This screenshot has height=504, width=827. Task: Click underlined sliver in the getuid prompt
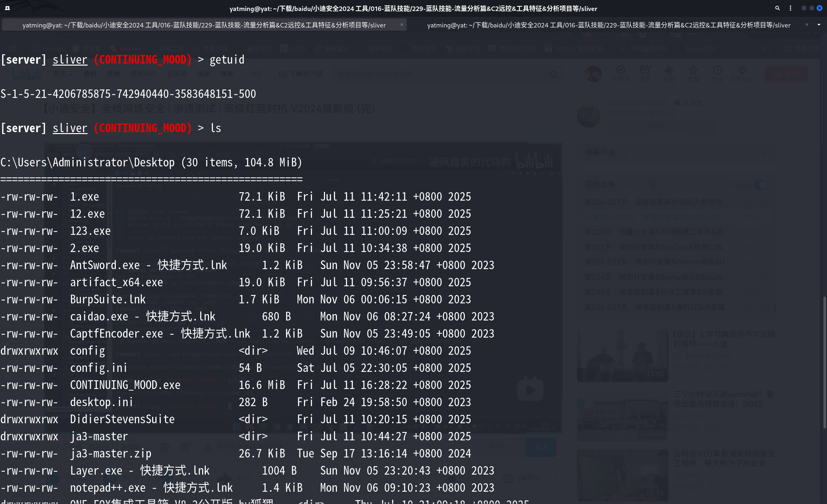[70, 60]
